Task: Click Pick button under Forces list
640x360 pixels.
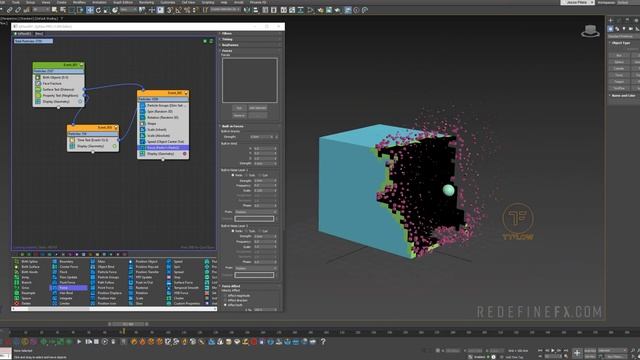Action: [239, 108]
